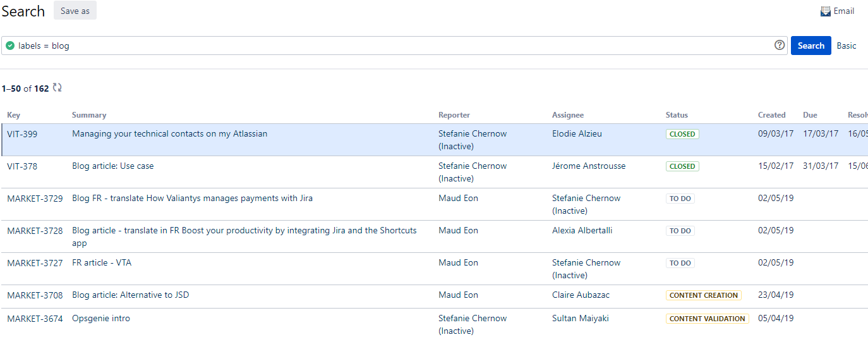Click assignee Claire Aubazac
868x337 pixels.
point(581,295)
